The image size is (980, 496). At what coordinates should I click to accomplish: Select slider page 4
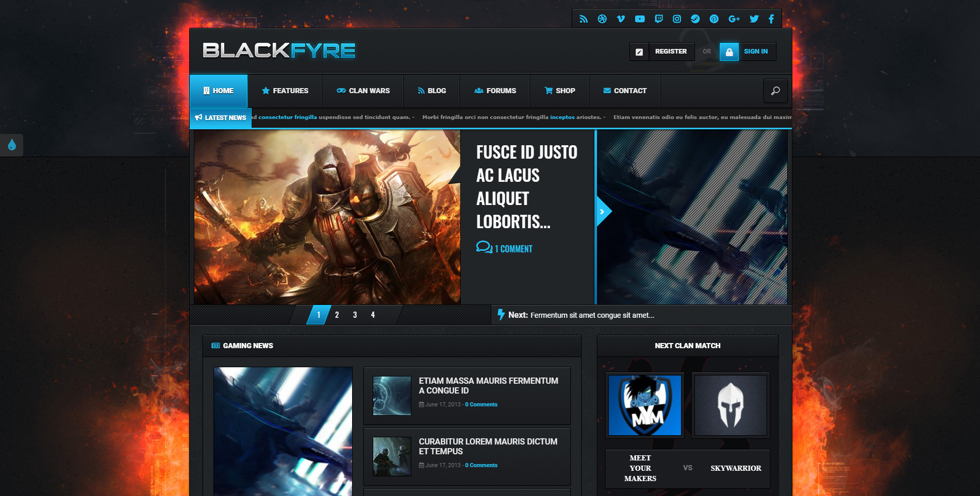click(373, 315)
